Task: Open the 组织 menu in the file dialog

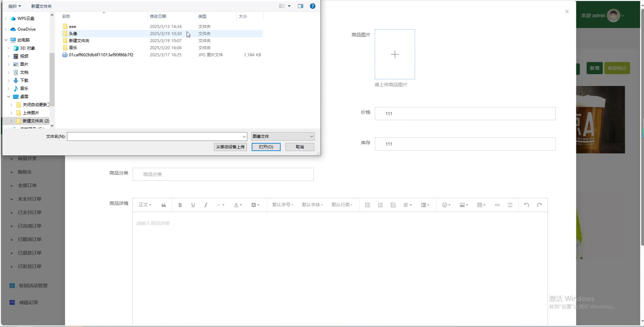Action: coord(14,6)
